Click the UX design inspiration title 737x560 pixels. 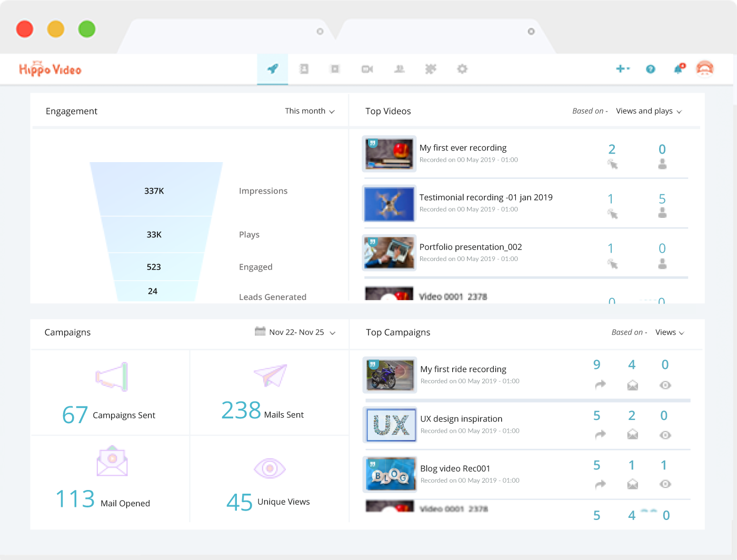click(461, 419)
